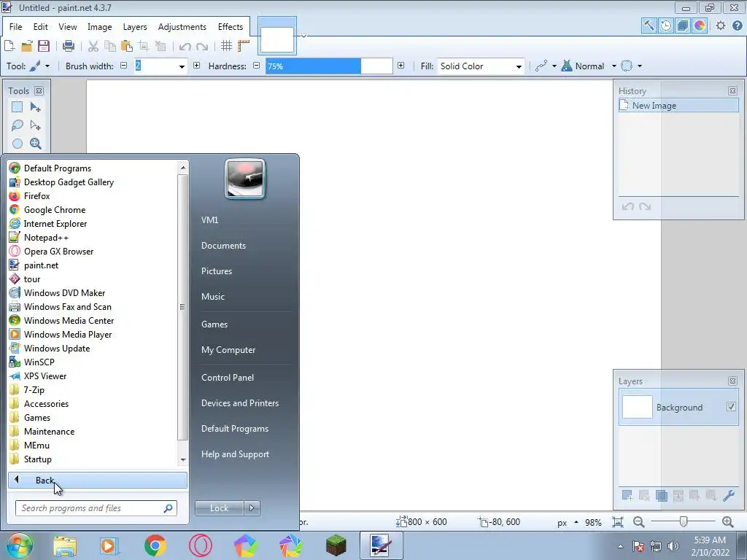Select the Move Selection tool
The image size is (747, 560).
[x=35, y=125]
